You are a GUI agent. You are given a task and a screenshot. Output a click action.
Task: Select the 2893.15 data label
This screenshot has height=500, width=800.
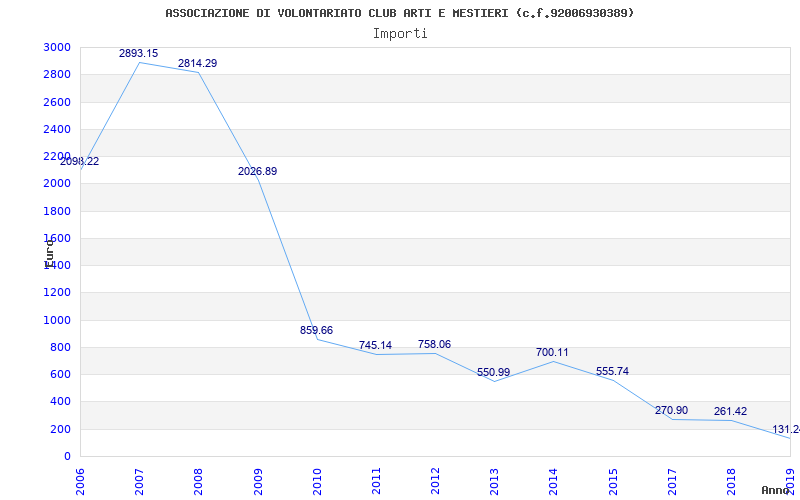point(138,53)
